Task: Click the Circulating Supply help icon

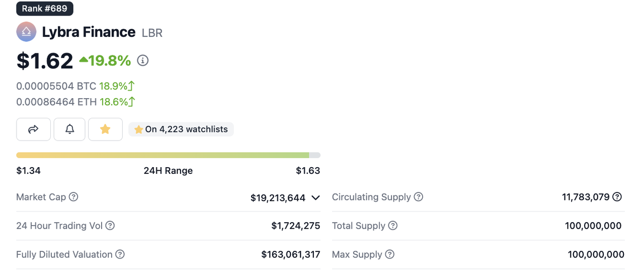Action: tap(418, 197)
